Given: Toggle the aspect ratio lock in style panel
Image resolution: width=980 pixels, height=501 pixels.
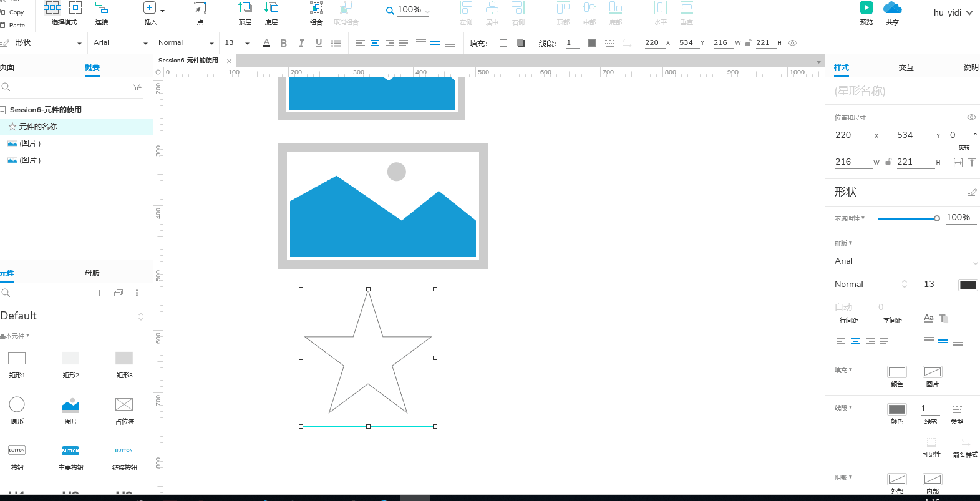Looking at the screenshot, I should 888,162.
